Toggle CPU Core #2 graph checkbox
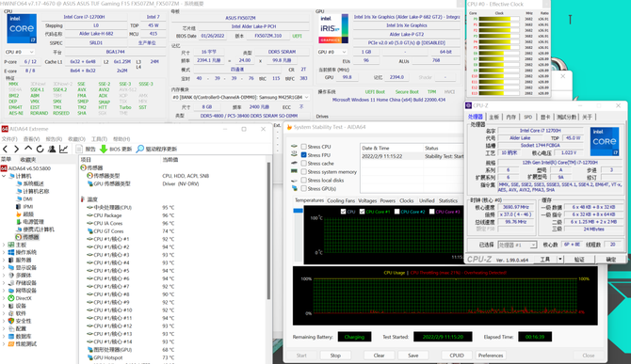The image size is (631, 364). point(396,212)
